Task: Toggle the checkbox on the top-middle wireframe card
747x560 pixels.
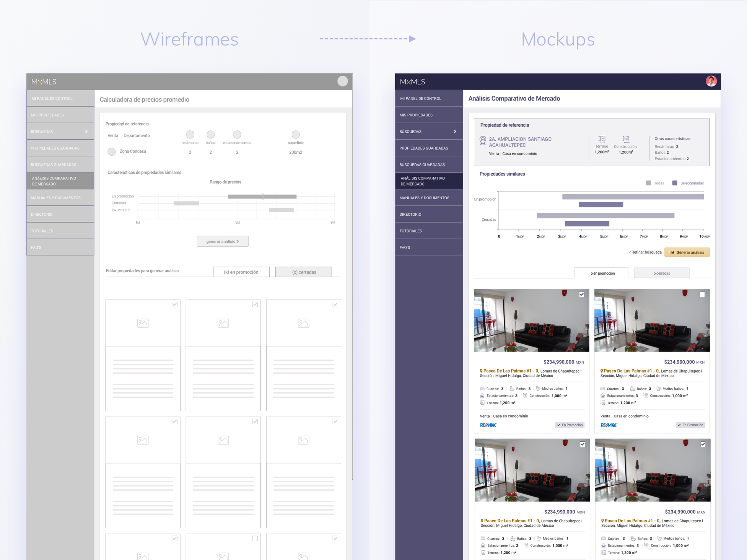Action: [255, 304]
